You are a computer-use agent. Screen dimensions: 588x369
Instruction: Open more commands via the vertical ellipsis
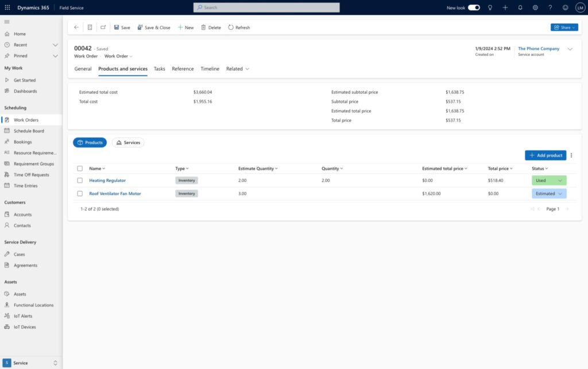pyautogui.click(x=571, y=155)
